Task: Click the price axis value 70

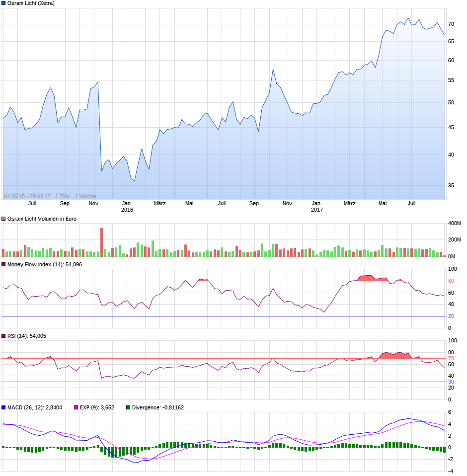Action: click(x=452, y=24)
